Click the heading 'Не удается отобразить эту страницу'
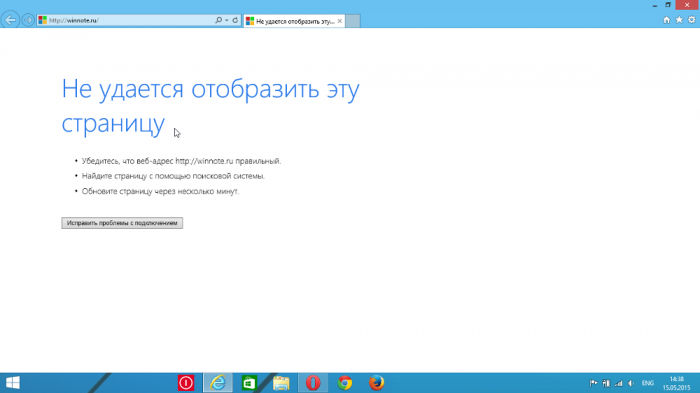 click(210, 106)
